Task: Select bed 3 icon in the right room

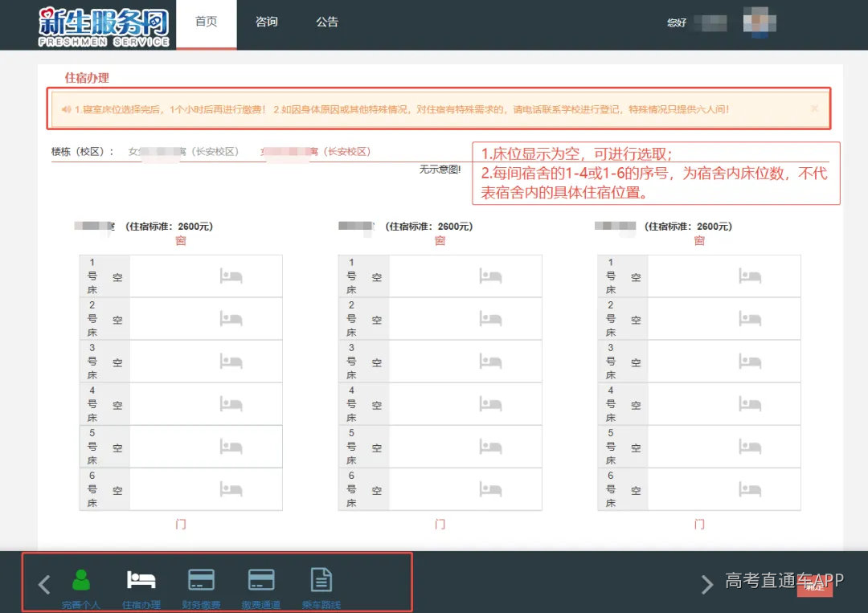Action: point(750,361)
